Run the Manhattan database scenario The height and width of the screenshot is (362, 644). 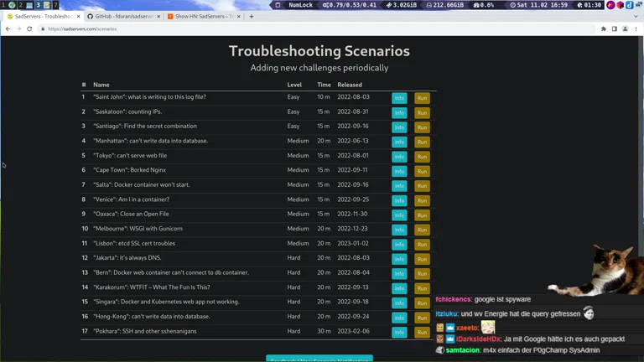[422, 142]
